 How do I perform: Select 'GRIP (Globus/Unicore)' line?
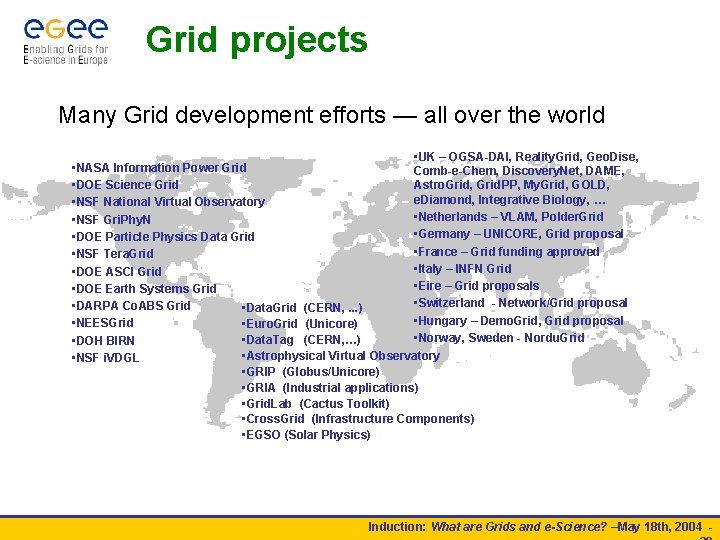[310, 371]
